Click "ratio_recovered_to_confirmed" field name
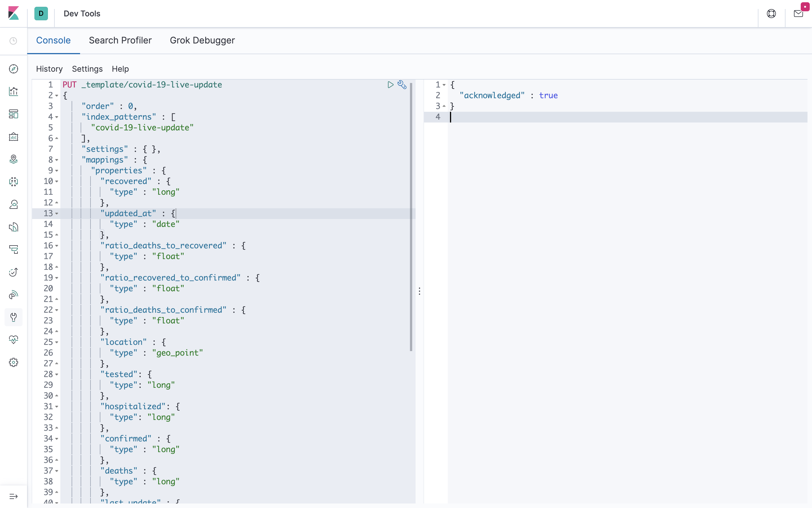812x508 pixels. pos(171,278)
